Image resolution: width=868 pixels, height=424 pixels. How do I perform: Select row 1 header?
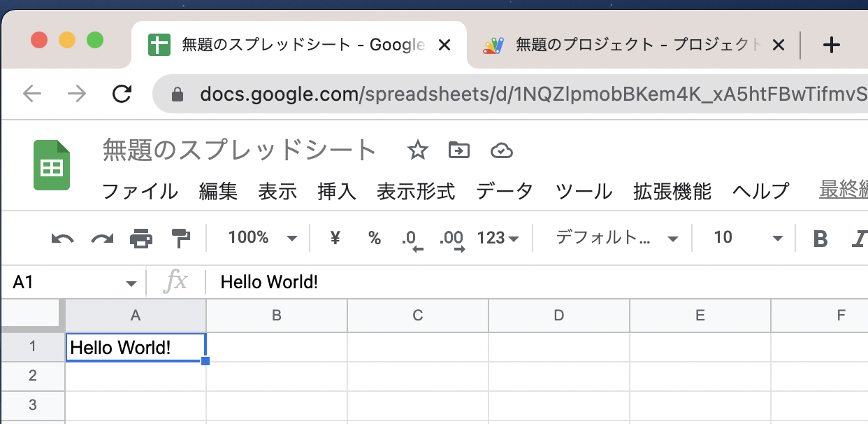(32, 347)
